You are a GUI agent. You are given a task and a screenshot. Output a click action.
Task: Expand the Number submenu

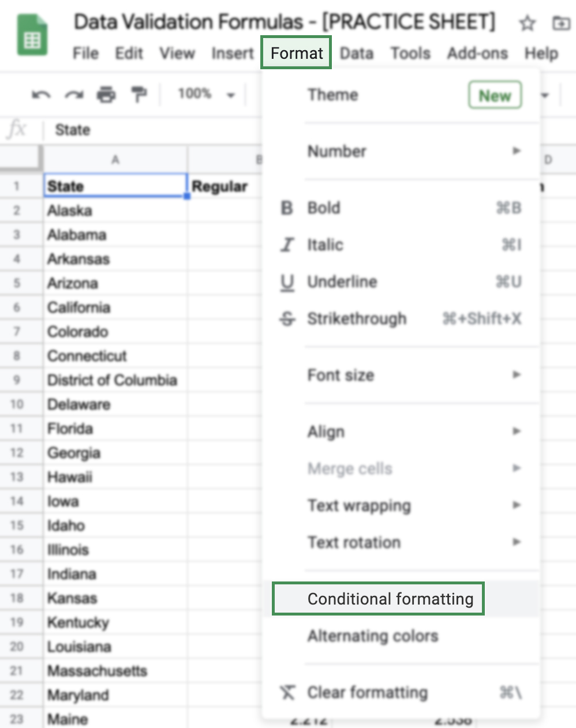(337, 151)
